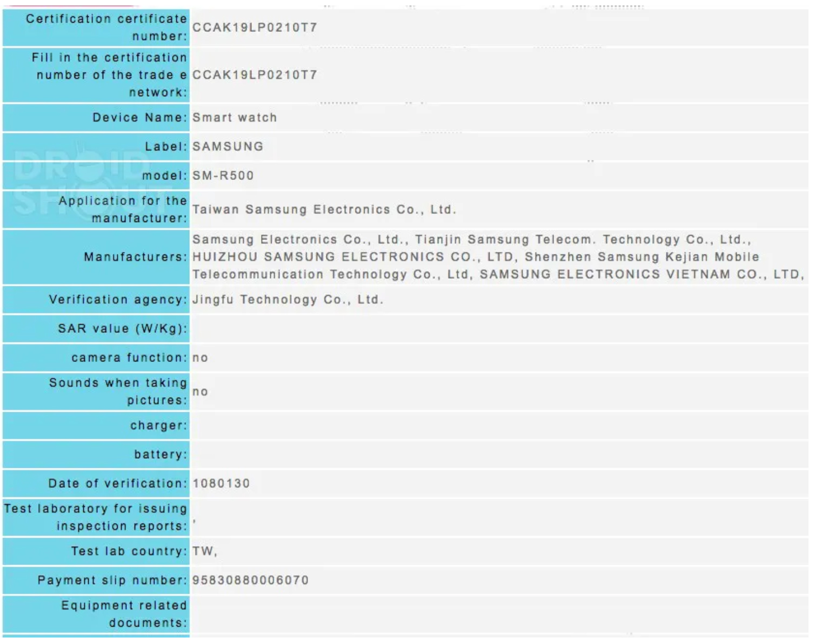The width and height of the screenshot is (815, 644).
Task: Click 'SAMSUNG ELECTRONICS VIETNAM CO., LTD' manufacturer text
Action: tap(639, 274)
